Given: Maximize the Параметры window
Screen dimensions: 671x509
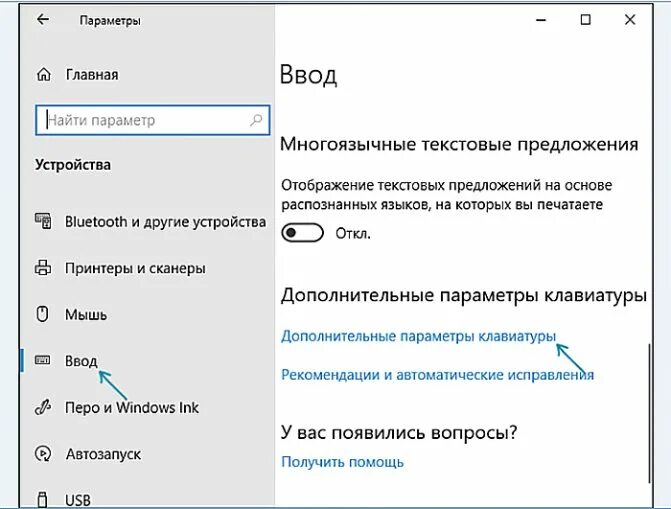Looking at the screenshot, I should click(585, 20).
